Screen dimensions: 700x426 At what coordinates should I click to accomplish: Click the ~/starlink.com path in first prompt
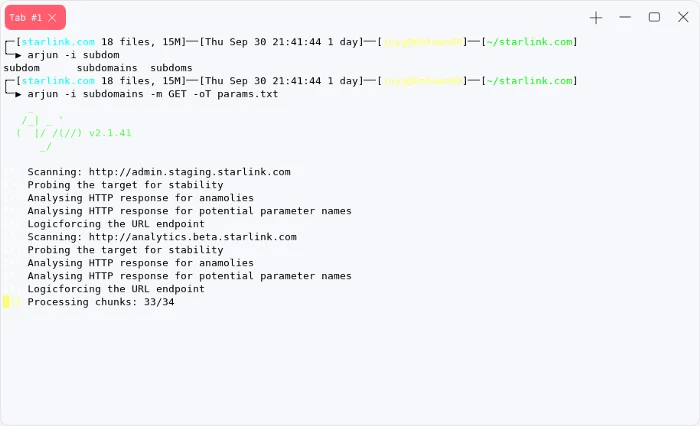pos(529,42)
